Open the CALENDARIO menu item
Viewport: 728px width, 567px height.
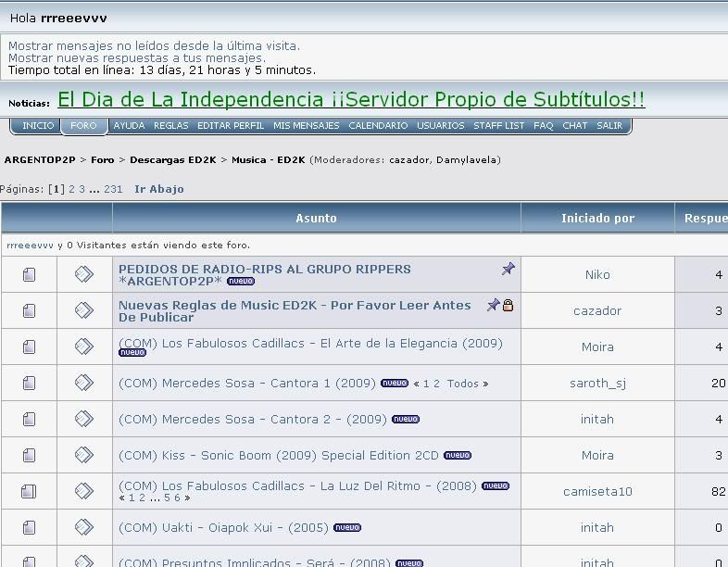point(378,126)
